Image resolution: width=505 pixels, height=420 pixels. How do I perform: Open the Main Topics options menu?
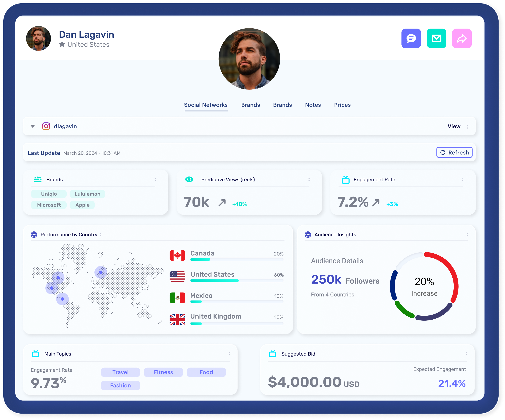pos(229,354)
